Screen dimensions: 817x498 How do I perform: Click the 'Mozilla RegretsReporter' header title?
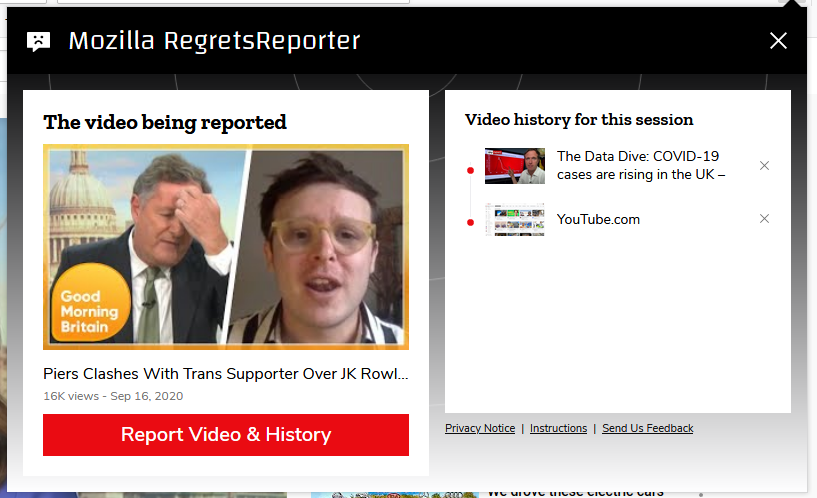pos(215,41)
